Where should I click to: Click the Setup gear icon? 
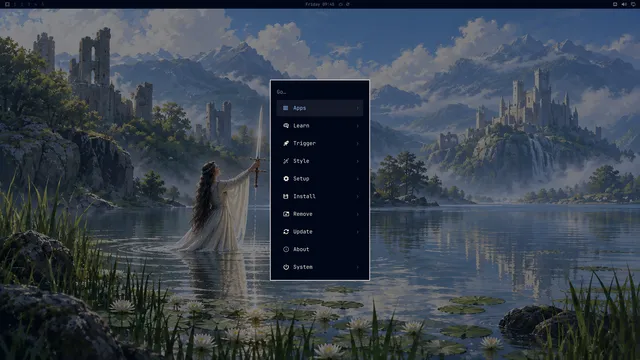(x=286, y=178)
